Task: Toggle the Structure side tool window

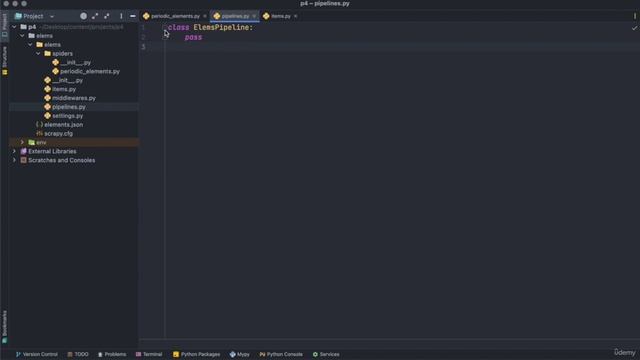Action: [x=4, y=60]
